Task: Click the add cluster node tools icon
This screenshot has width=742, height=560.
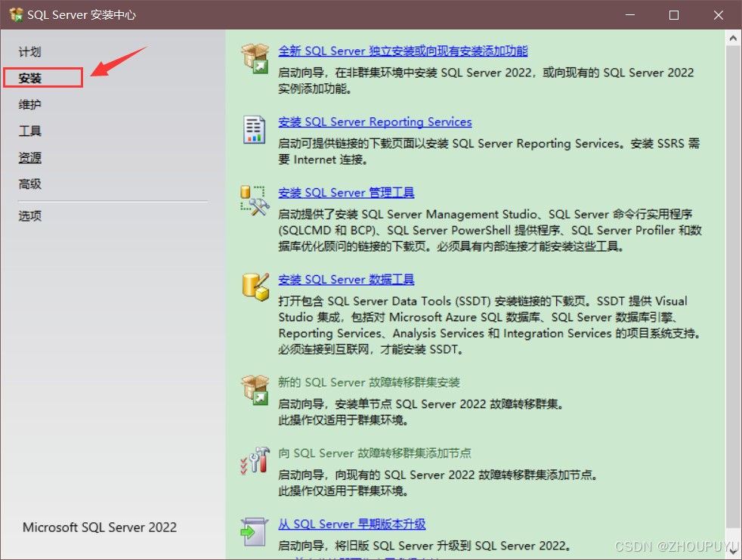Action: [x=255, y=459]
